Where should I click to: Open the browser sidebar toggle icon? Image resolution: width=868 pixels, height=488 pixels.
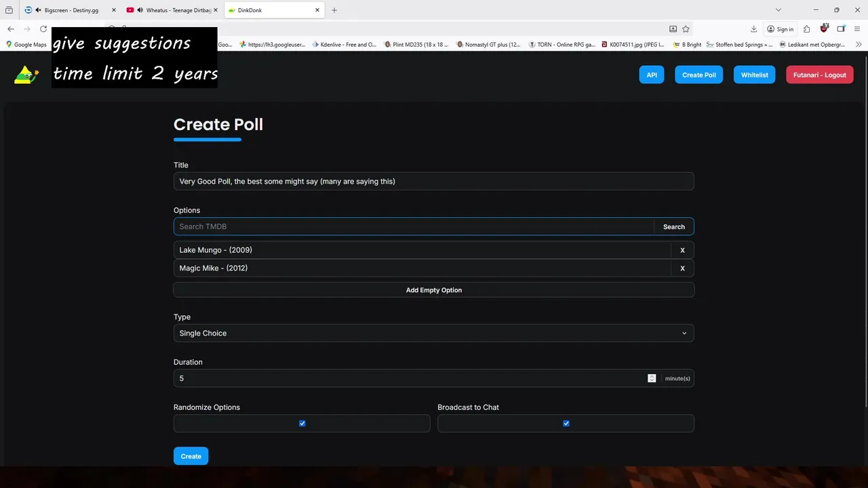point(841,29)
